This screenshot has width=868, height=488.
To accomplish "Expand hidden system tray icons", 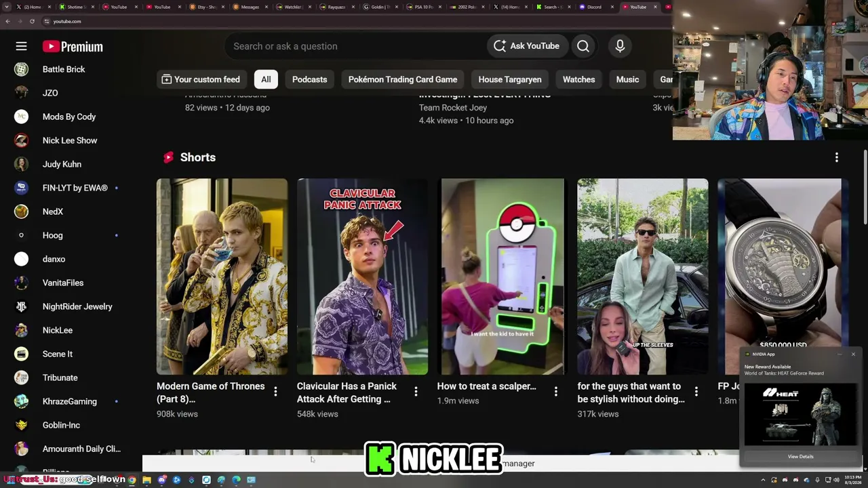I will (763, 480).
